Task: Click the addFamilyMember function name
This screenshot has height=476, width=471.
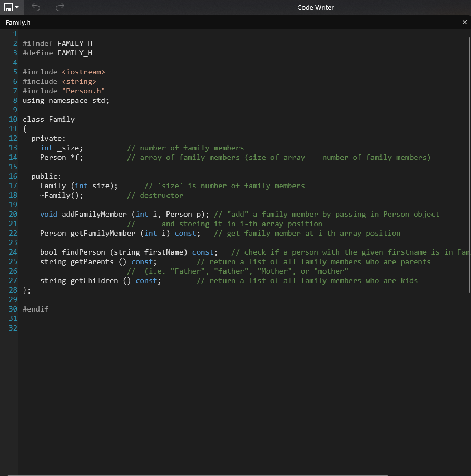Action: point(94,214)
